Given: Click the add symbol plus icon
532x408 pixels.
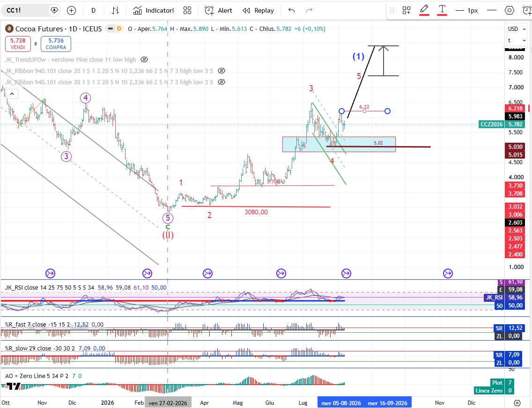Looking at the screenshot, I should point(71,10).
